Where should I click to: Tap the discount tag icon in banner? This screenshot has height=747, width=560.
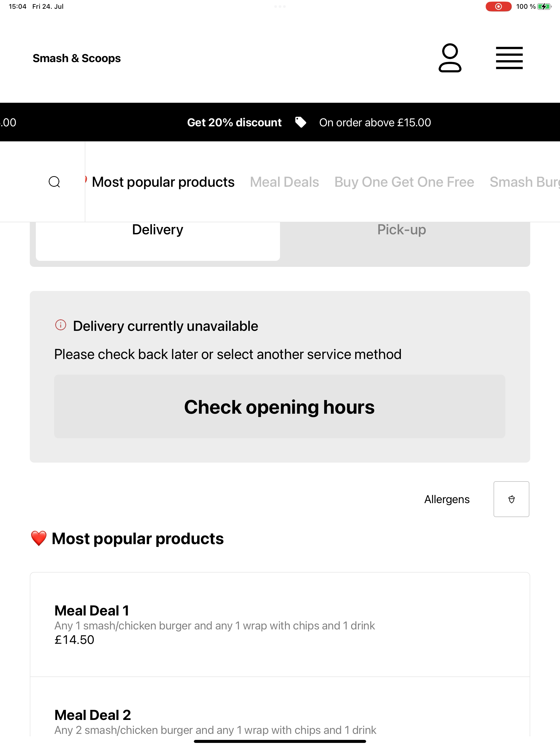tap(300, 122)
